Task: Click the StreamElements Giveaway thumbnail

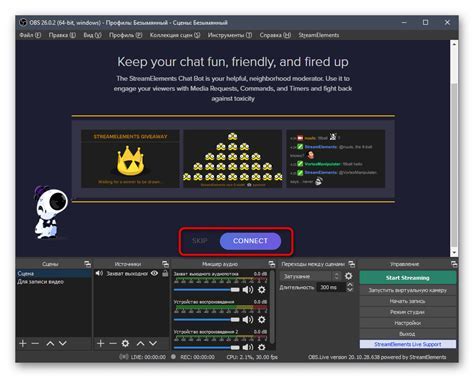Action: pyautogui.click(x=130, y=159)
